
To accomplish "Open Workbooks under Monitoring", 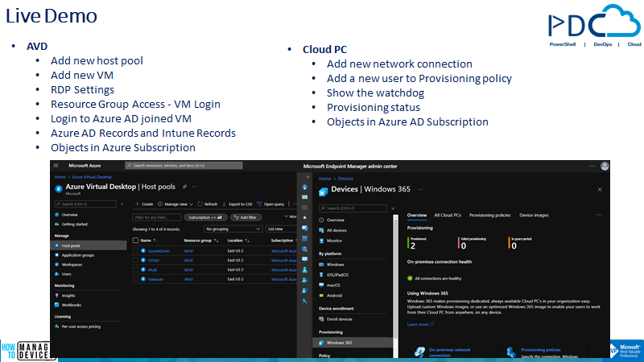I will click(71, 305).
